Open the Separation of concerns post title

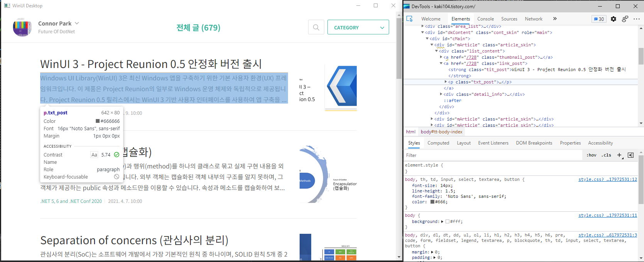[x=134, y=240]
